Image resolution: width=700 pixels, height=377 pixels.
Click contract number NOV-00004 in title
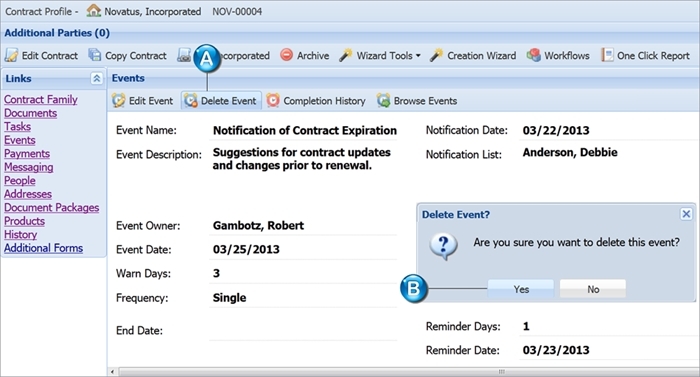(x=237, y=12)
